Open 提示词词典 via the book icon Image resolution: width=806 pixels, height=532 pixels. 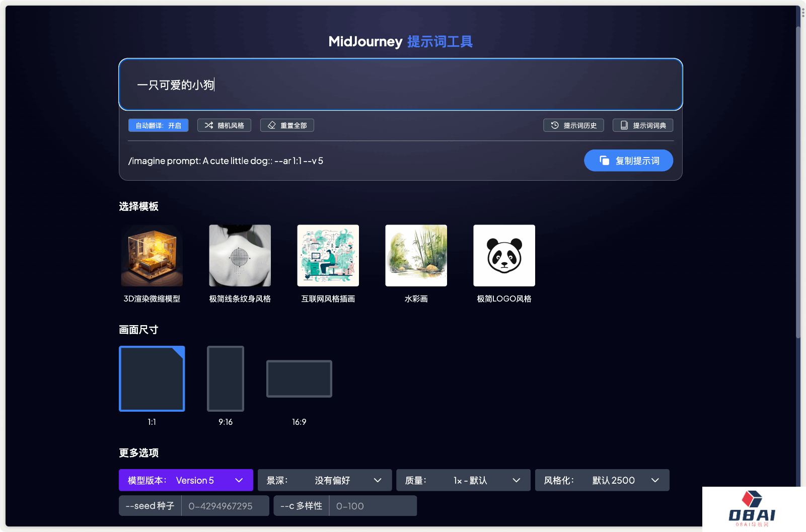coord(624,125)
